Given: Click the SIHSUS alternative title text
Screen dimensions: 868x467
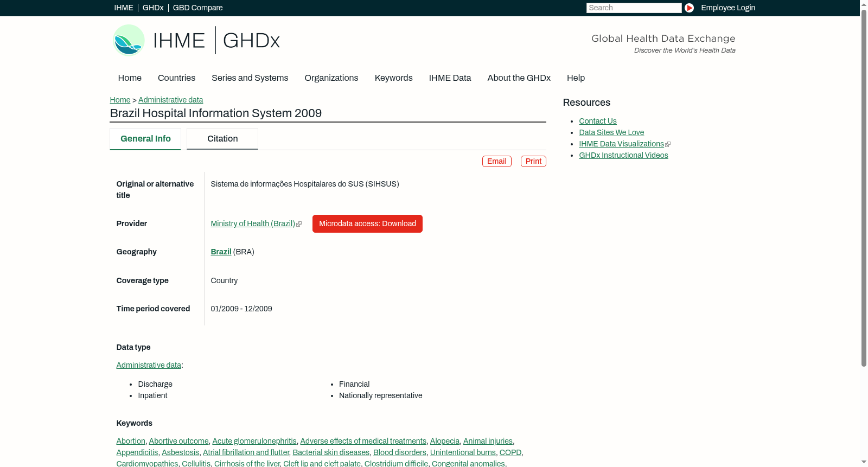Looking at the screenshot, I should pos(305,184).
